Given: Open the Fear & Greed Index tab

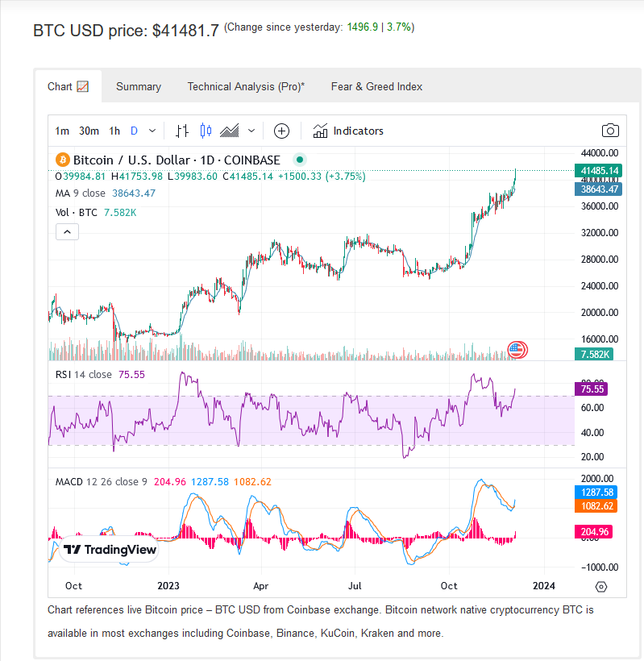Looking at the screenshot, I should (376, 86).
